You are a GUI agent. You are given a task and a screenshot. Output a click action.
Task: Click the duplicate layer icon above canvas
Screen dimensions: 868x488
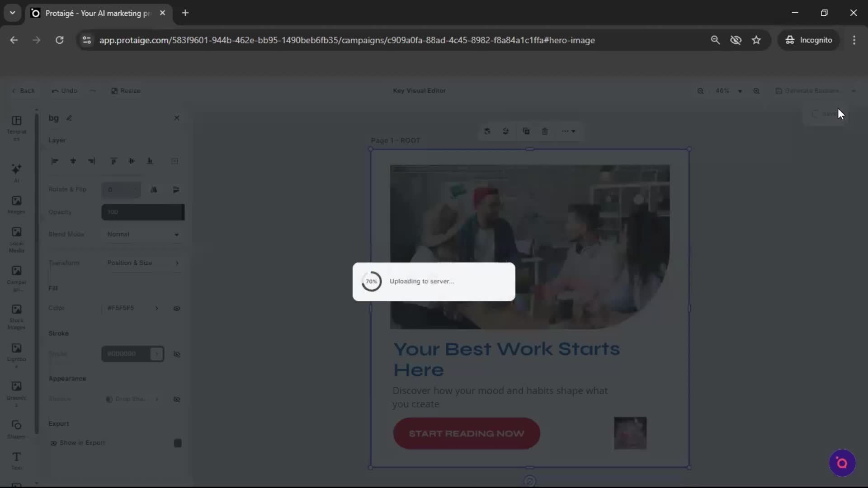(x=526, y=131)
